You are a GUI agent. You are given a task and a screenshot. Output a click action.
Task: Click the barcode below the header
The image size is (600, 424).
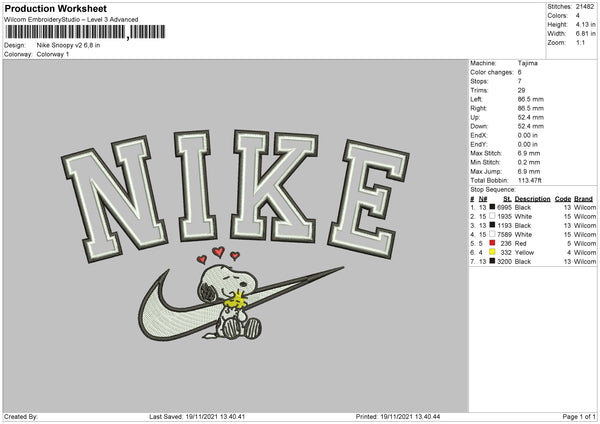pyautogui.click(x=85, y=32)
